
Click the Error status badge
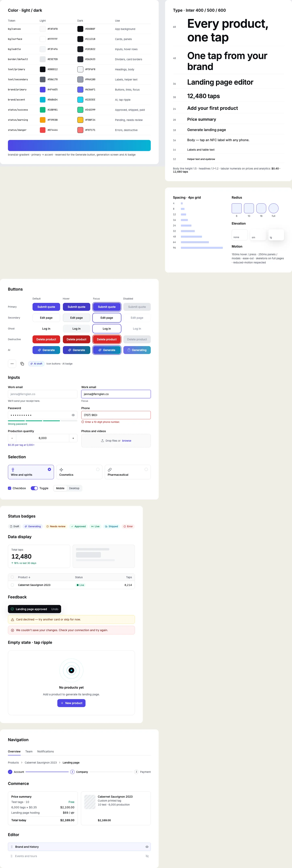tap(128, 526)
